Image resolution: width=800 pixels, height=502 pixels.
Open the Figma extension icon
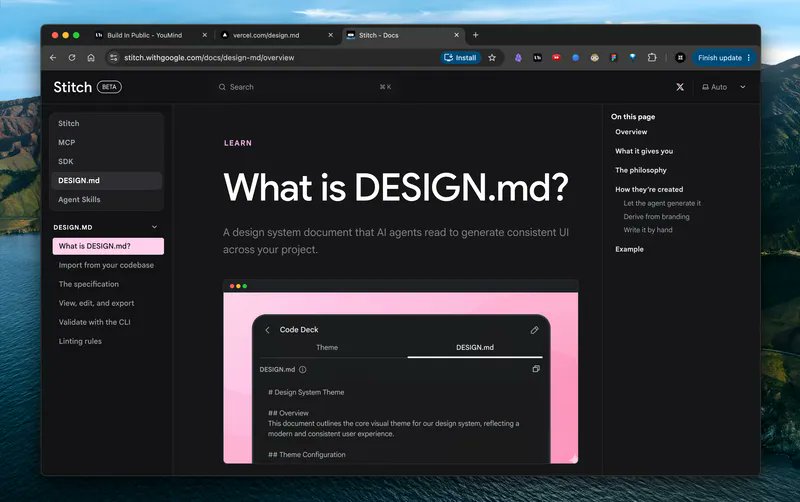pyautogui.click(x=614, y=58)
